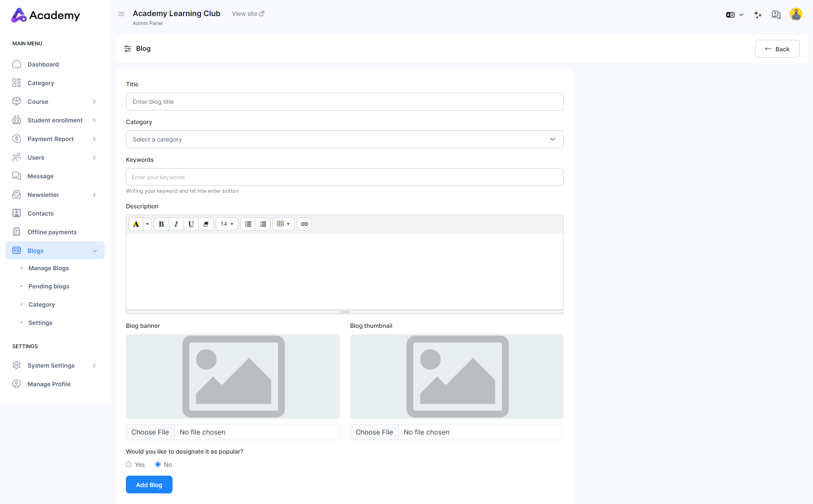
Task: Expand the table insert dropdown
Action: (283, 224)
